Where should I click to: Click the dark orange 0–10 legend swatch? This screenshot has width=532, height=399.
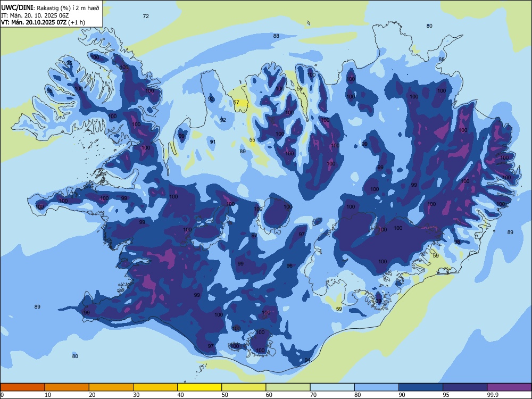coord(22,387)
